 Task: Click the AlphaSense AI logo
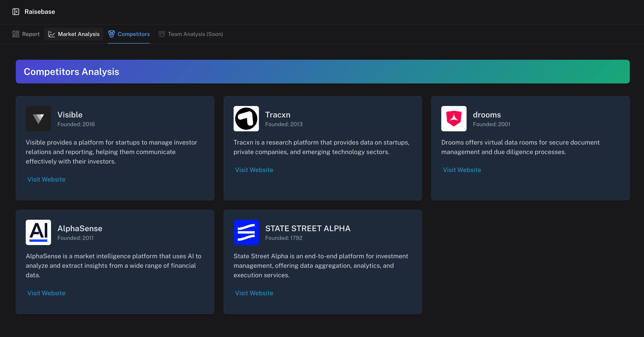pos(38,232)
